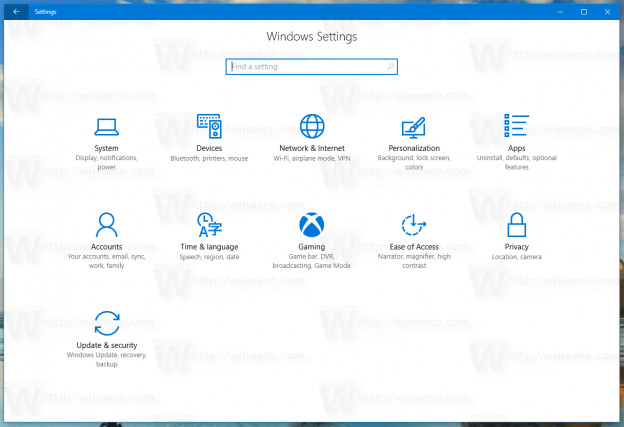Click the Privacy label
This screenshot has height=427, width=624.
click(x=517, y=247)
